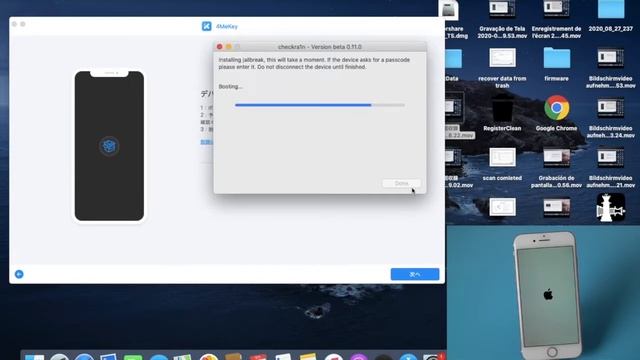Go back with the blue arrow in 4MeKey
640x360 pixels.
click(x=19, y=274)
